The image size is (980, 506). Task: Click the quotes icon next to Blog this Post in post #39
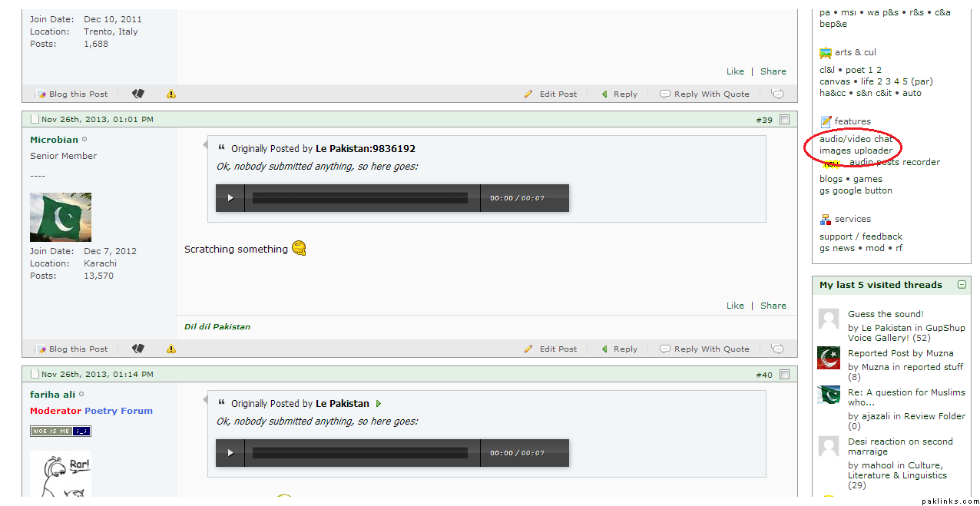click(x=138, y=349)
